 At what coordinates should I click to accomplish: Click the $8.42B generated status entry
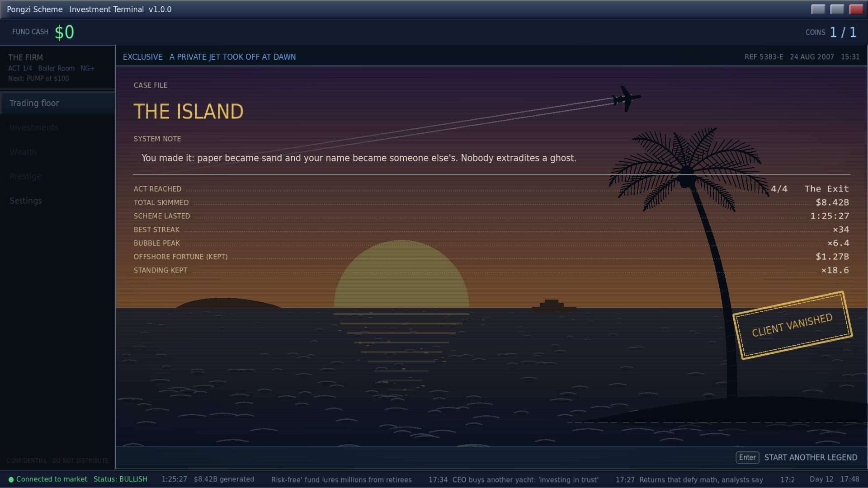pyautogui.click(x=224, y=479)
